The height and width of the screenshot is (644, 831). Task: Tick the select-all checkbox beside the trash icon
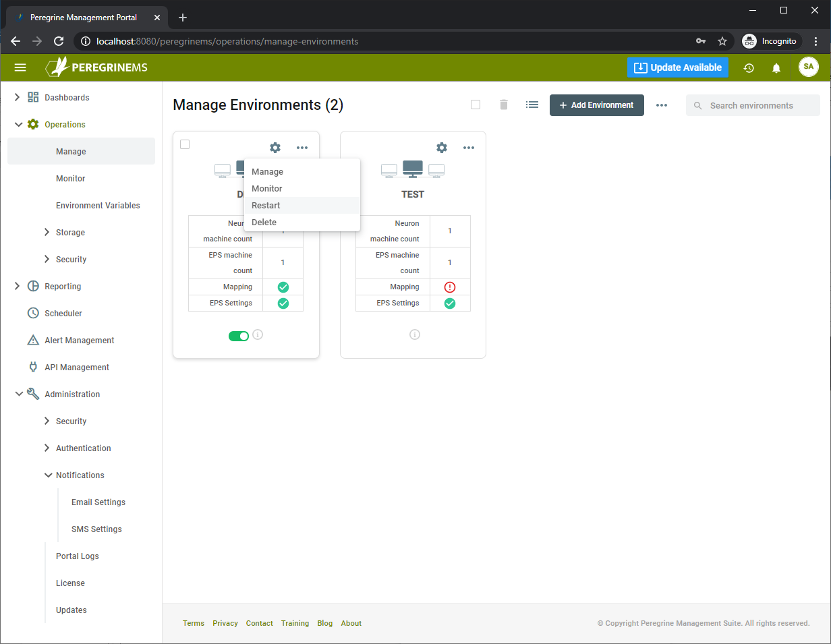476,105
